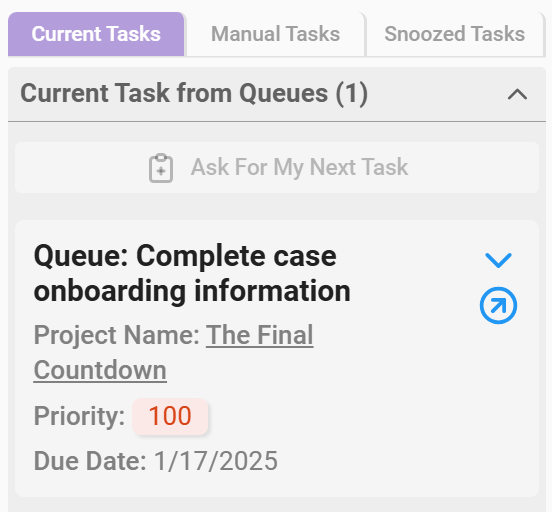The image size is (552, 512).
Task: Click the underlined word Countdown
Action: (100, 370)
